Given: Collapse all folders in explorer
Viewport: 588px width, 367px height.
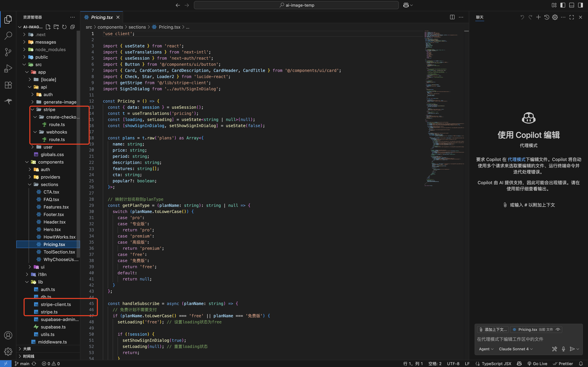Looking at the screenshot, I should coord(72,27).
